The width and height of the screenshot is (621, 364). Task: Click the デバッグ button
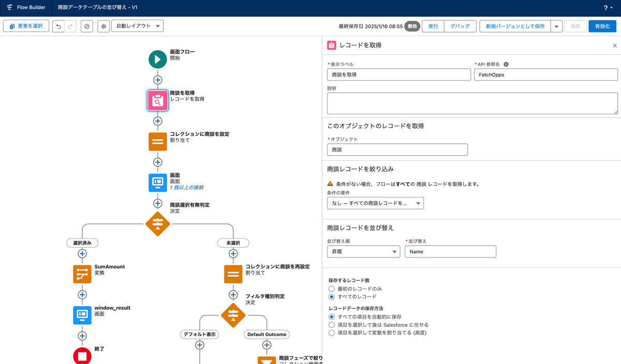point(460,26)
